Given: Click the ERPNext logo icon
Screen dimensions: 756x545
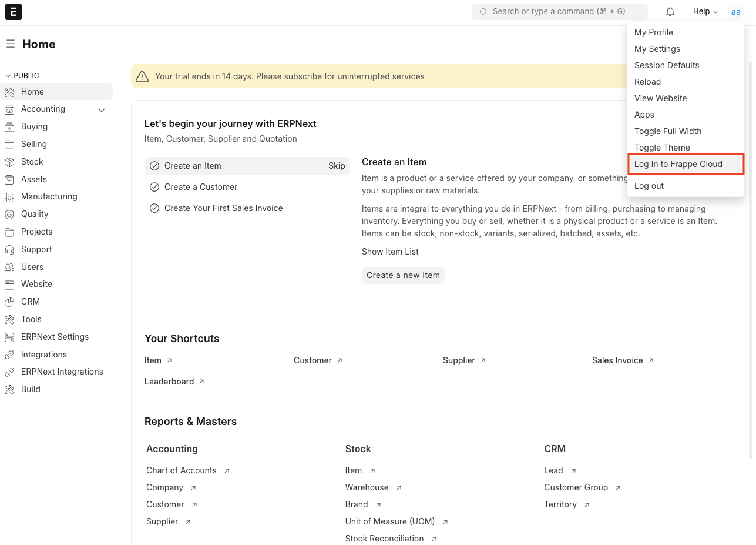Looking at the screenshot, I should pos(13,12).
